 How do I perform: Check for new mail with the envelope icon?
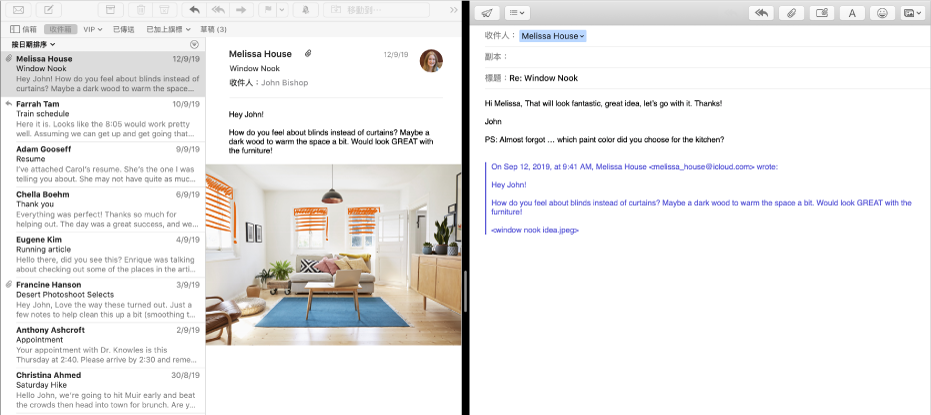click(18, 10)
